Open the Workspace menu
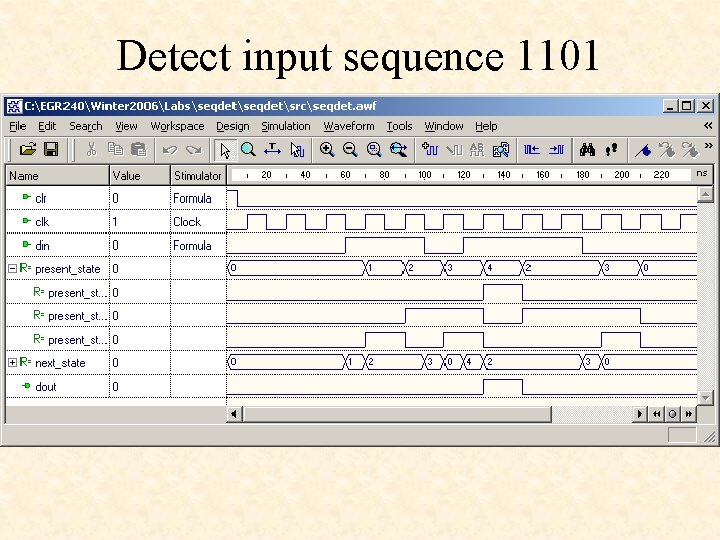This screenshot has width=720, height=540. point(177,126)
